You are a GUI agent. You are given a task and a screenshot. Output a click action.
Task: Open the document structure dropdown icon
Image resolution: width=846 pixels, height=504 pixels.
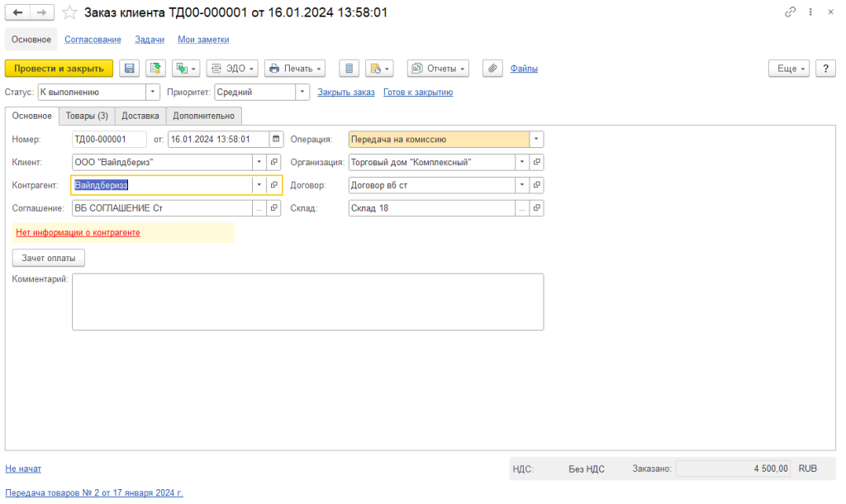379,69
